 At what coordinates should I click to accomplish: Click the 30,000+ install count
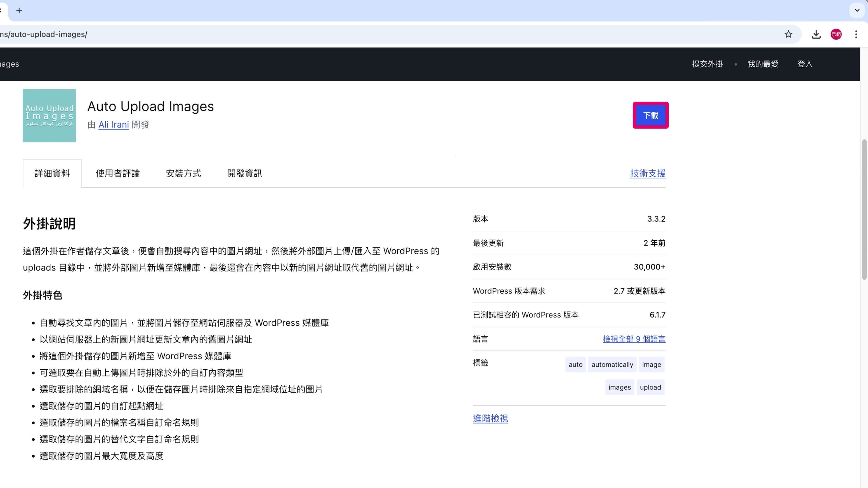pyautogui.click(x=649, y=267)
